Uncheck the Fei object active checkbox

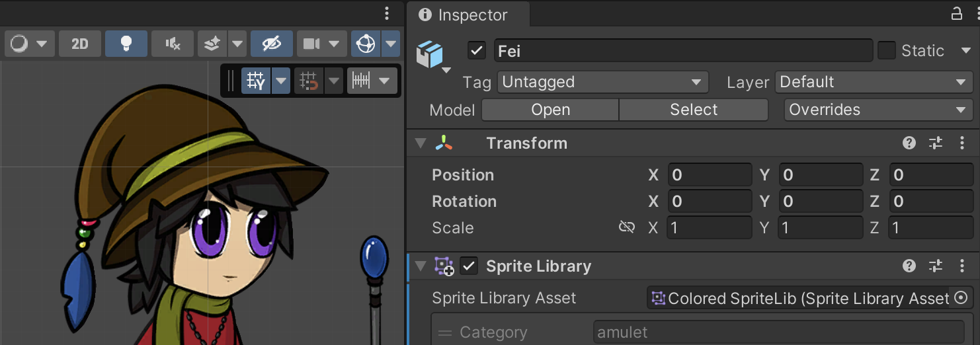point(476,51)
